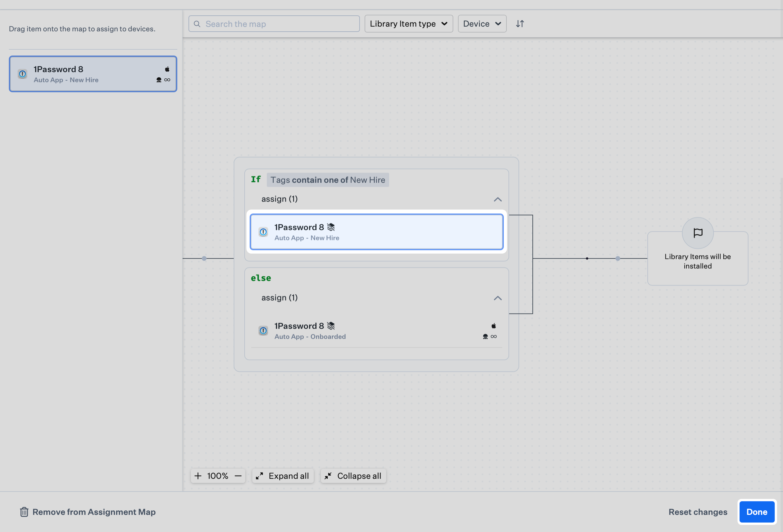Open the Library Item type dropdown
This screenshot has width=783, height=532.
coord(409,24)
